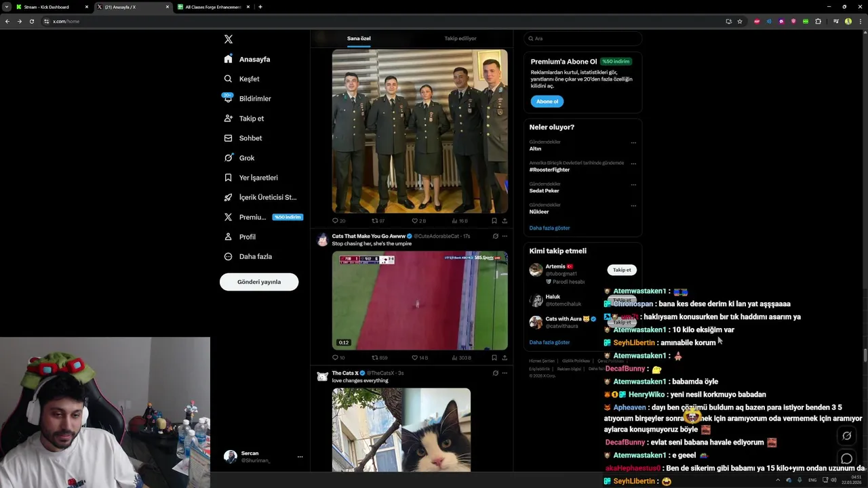Click Gönderi yayınla button
Screen dimensions: 868x488
click(x=259, y=282)
